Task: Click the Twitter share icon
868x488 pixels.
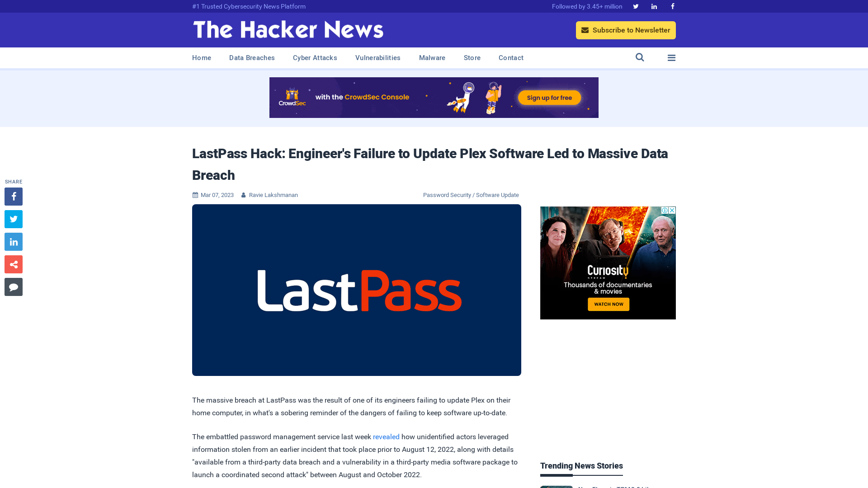Action: tap(13, 219)
